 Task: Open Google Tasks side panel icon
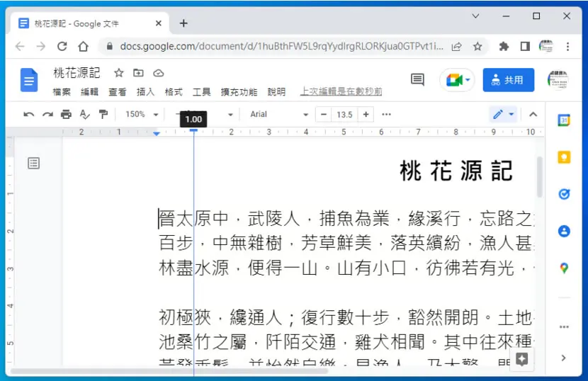(x=564, y=194)
